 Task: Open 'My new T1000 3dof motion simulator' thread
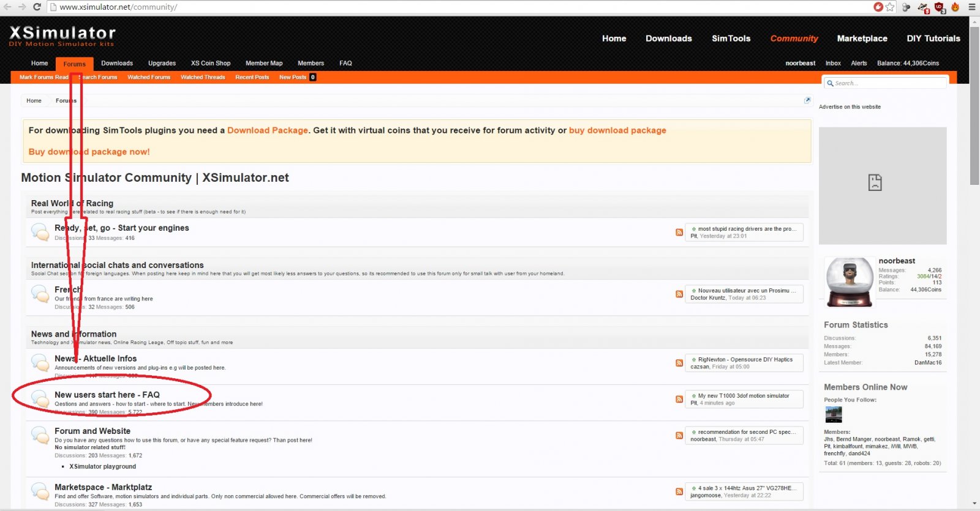(x=744, y=396)
